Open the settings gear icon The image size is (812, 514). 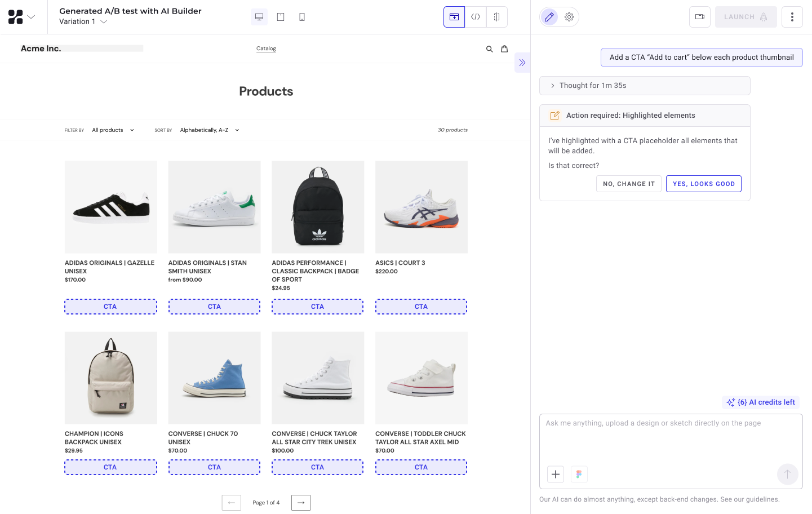(569, 17)
